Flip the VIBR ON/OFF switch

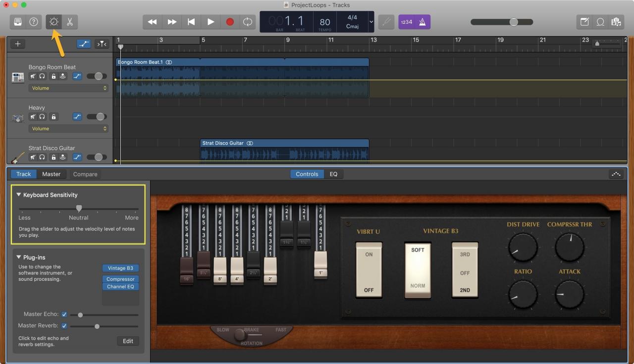(x=369, y=270)
